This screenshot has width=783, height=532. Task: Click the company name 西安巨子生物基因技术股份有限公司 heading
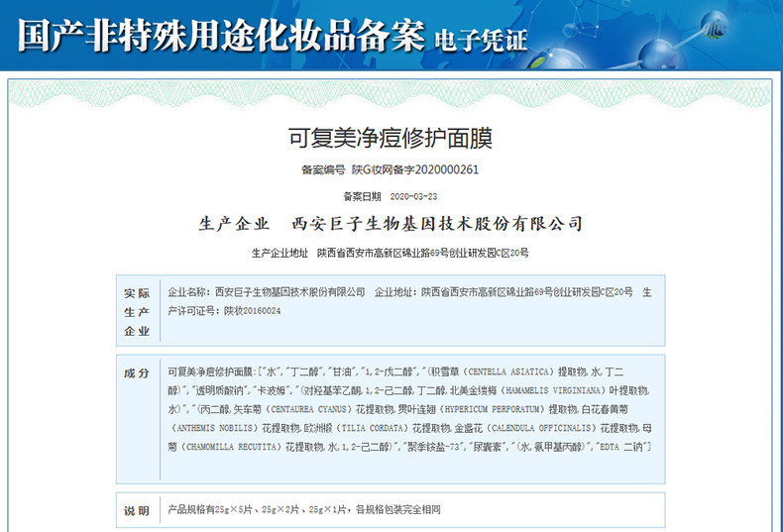coord(437,224)
